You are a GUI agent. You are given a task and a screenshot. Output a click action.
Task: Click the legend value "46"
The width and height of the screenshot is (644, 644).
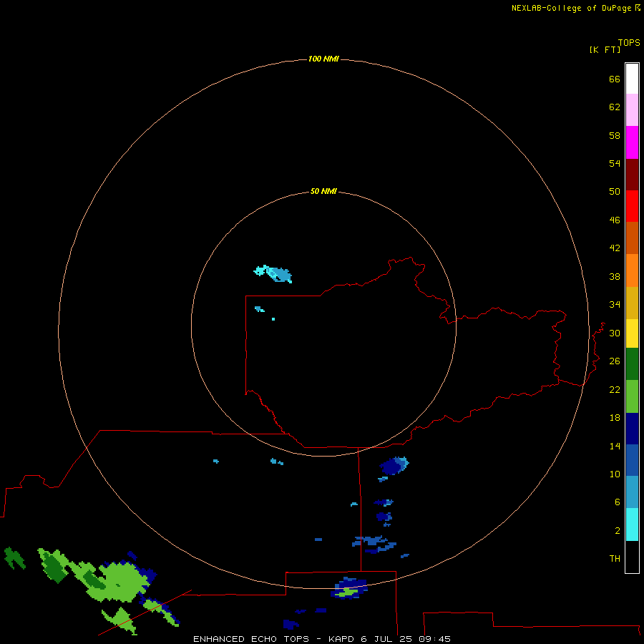coord(615,220)
